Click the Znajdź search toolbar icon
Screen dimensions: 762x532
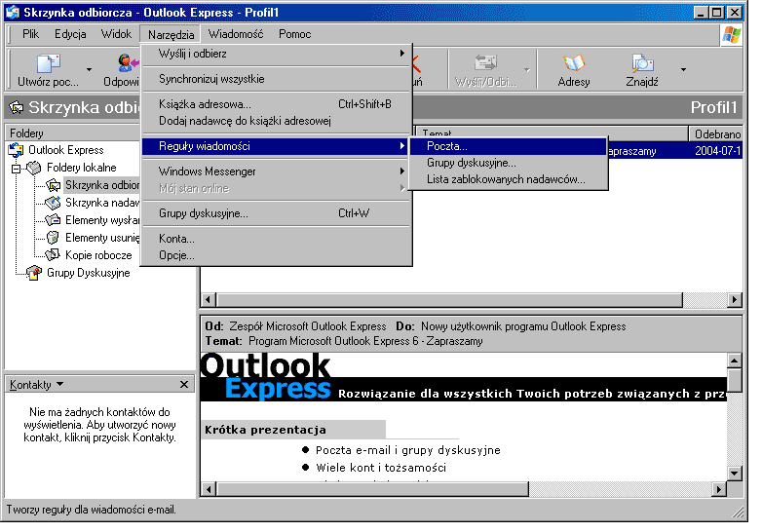(641, 66)
